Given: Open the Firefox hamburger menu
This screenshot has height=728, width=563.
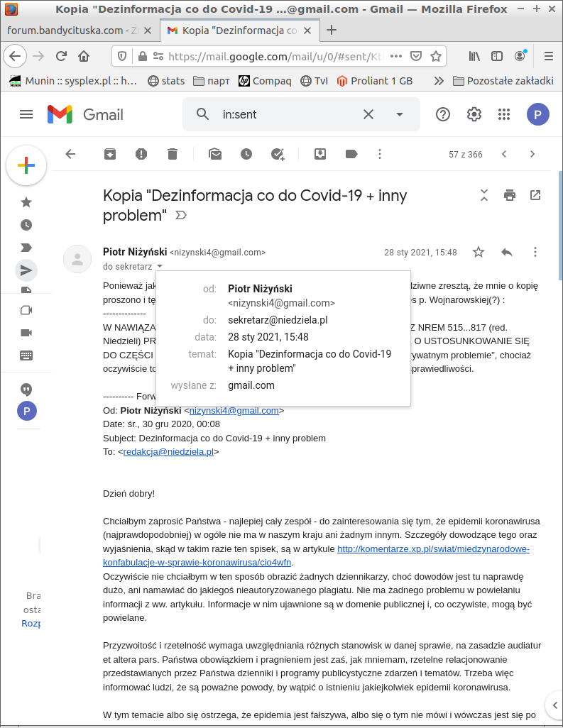Looking at the screenshot, I should coord(549,56).
